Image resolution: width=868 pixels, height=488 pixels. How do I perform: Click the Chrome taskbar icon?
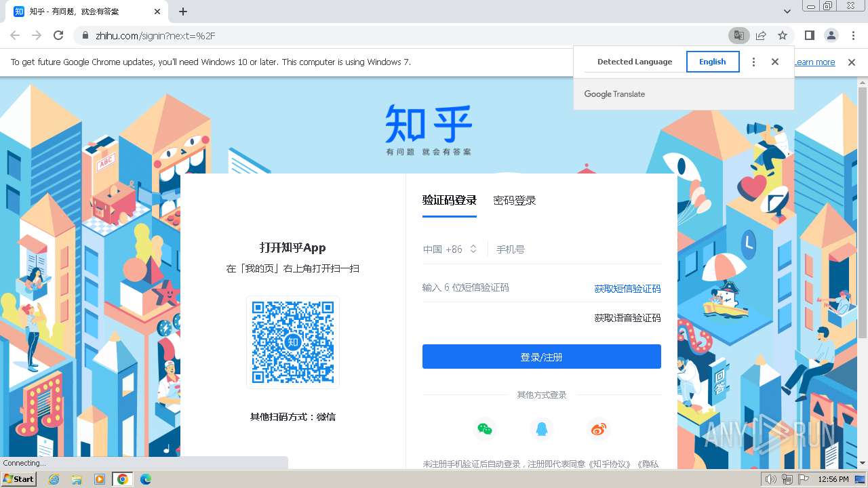(x=122, y=479)
